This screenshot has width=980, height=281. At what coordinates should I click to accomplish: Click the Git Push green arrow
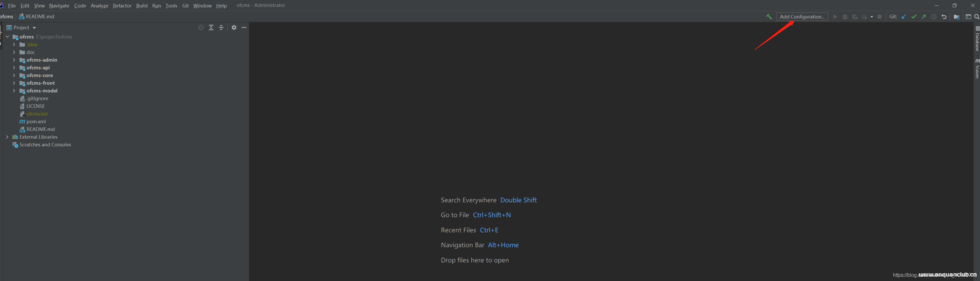point(924,17)
